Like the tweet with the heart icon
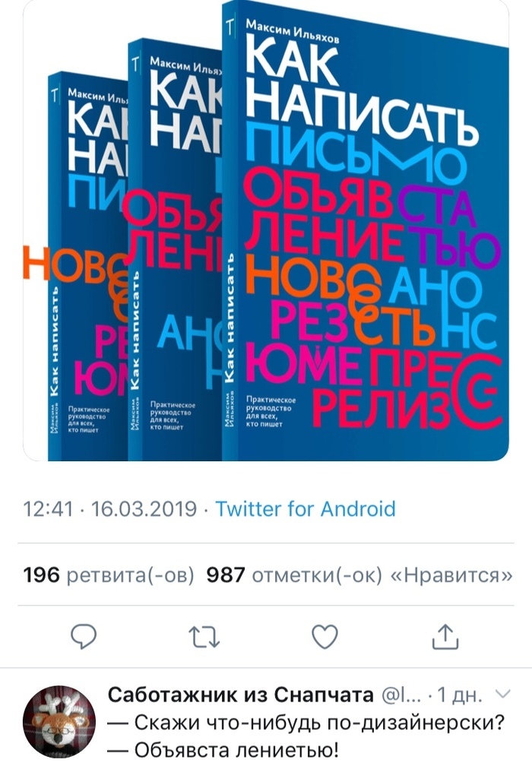Viewport: 532px width, 766px height. (x=325, y=637)
